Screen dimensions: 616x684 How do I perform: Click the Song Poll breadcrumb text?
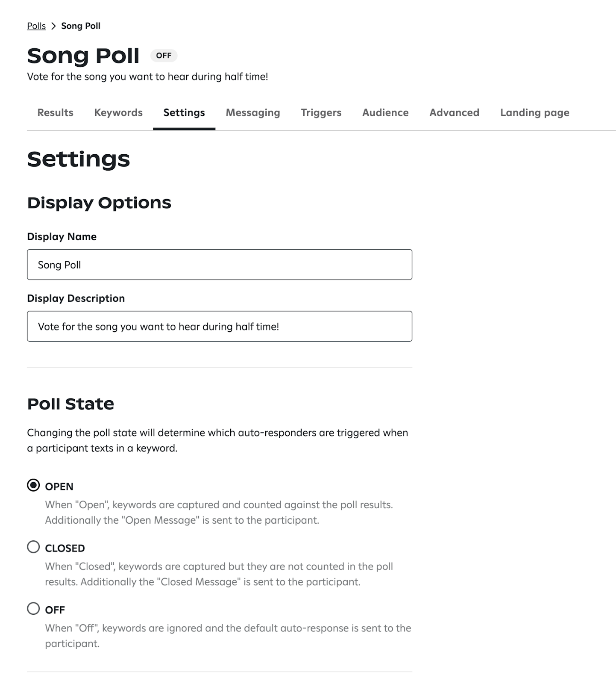[x=81, y=26]
